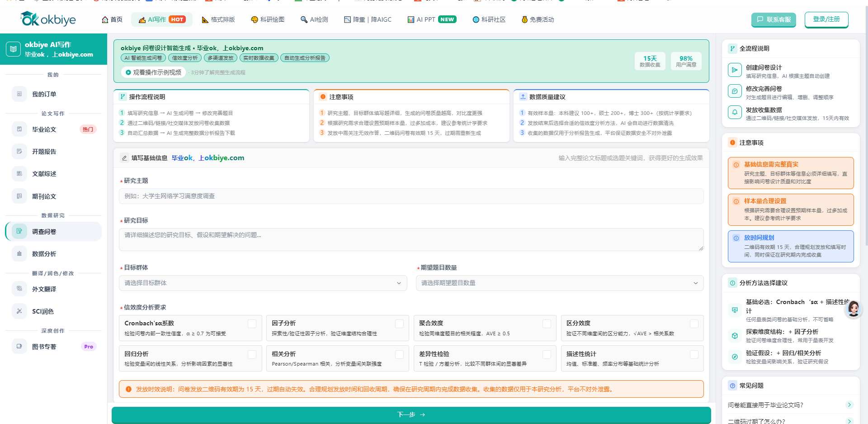
Task: Click the 15天 数据收集 stat
Action: click(x=650, y=61)
